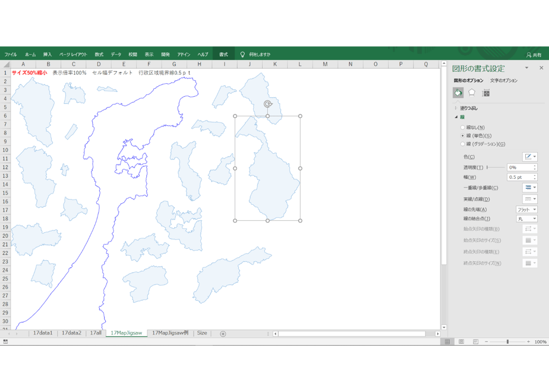
Task: Switch to Normal view in the status bar
Action: click(447, 342)
